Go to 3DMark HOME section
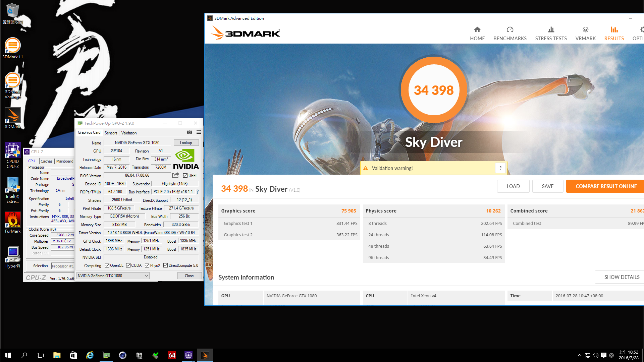Viewport: 644px width, 362px height. pos(477,34)
